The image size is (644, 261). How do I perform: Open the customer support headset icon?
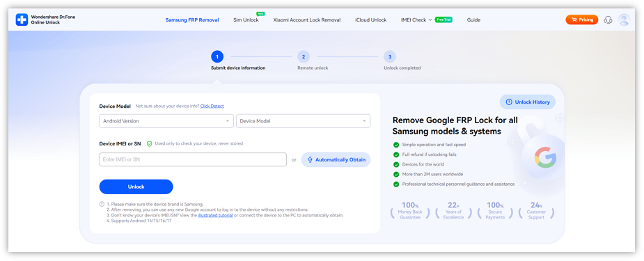[x=608, y=19]
